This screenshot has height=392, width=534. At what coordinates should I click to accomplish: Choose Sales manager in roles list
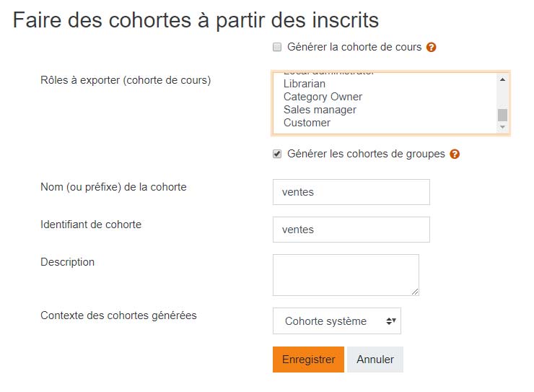(320, 110)
